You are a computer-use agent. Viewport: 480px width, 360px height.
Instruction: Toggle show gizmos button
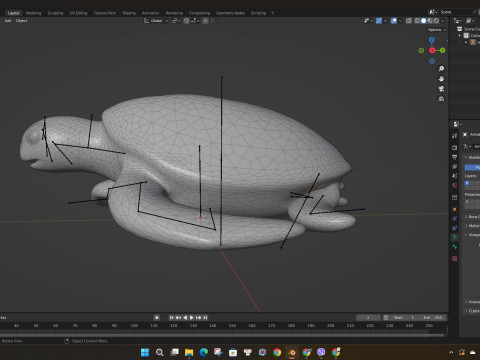click(379, 21)
